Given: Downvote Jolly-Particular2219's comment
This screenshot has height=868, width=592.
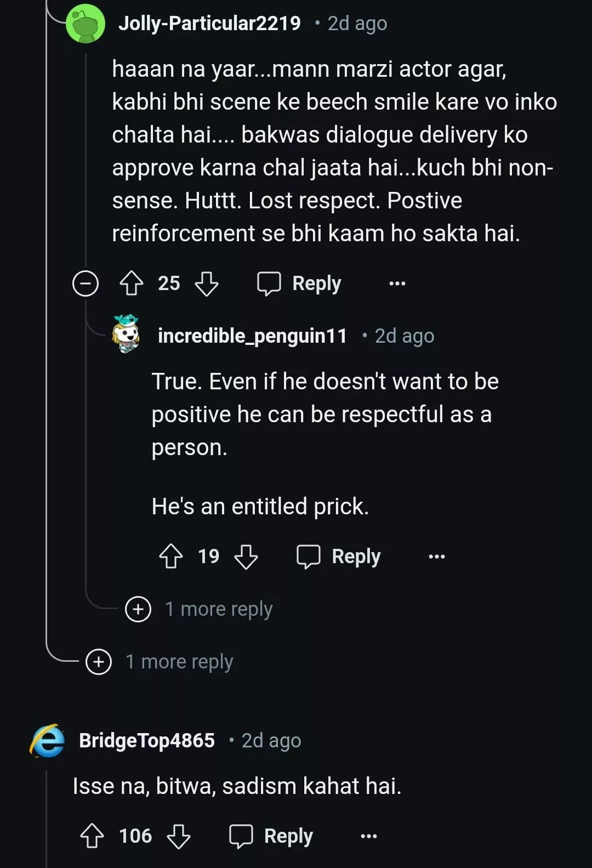Looking at the screenshot, I should pos(207,283).
